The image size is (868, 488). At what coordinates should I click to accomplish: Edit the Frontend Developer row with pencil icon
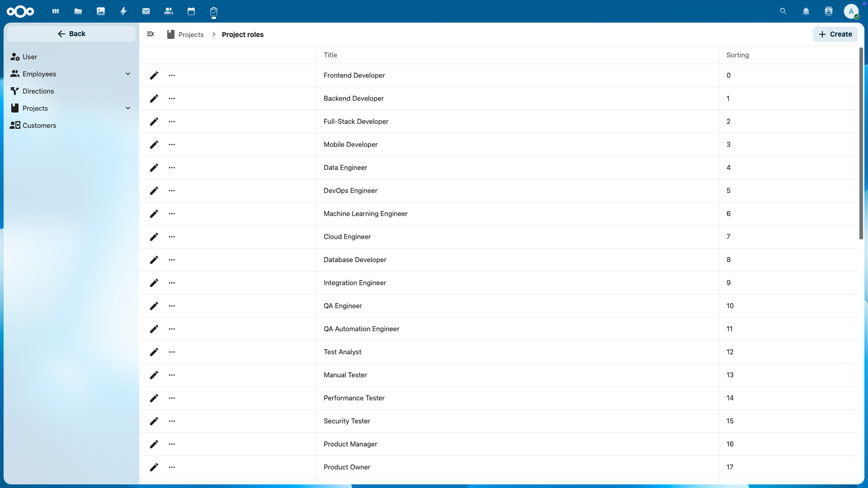pos(154,75)
